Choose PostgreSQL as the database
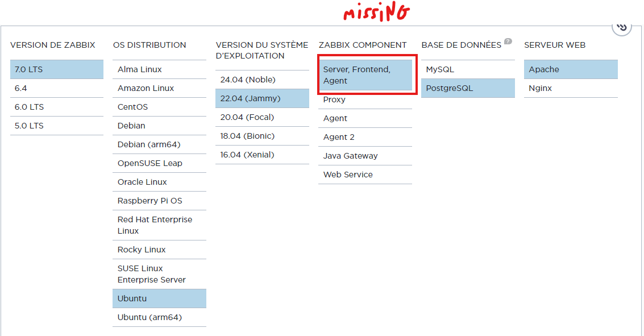The image size is (644, 336). click(468, 88)
